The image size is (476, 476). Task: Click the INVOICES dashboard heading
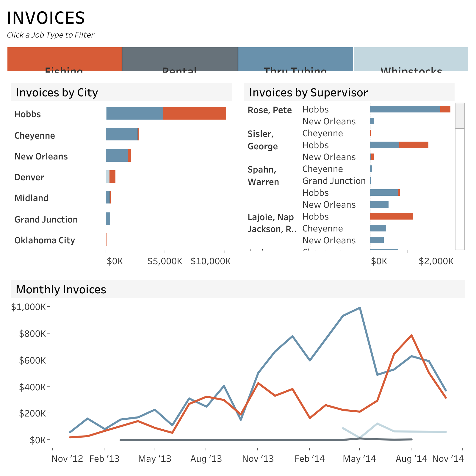pyautogui.click(x=46, y=18)
